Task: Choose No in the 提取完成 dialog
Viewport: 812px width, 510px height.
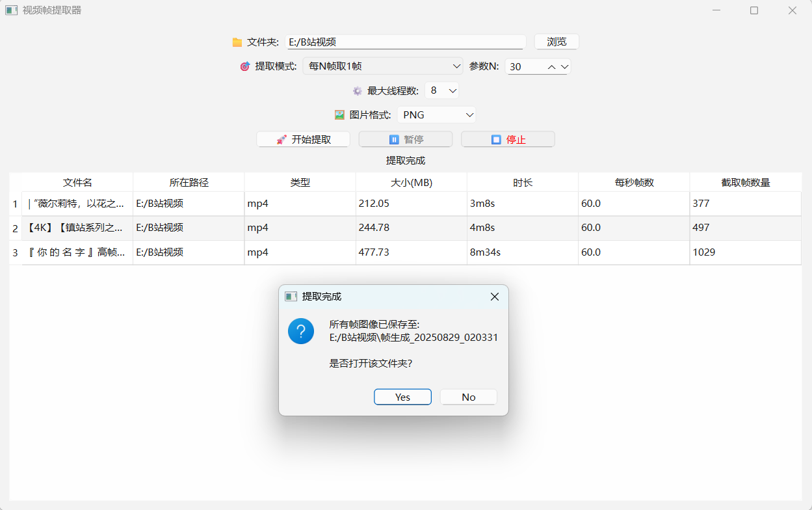Action: (468, 397)
